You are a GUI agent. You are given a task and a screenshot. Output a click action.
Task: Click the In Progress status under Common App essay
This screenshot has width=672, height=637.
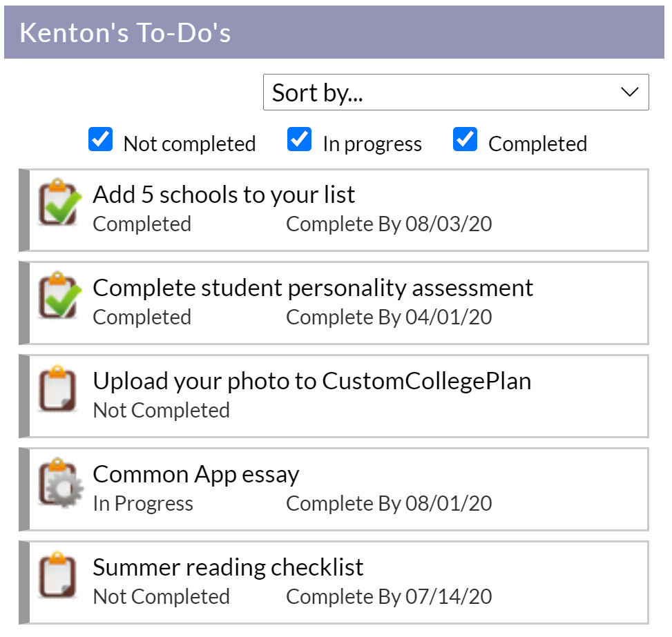point(143,503)
